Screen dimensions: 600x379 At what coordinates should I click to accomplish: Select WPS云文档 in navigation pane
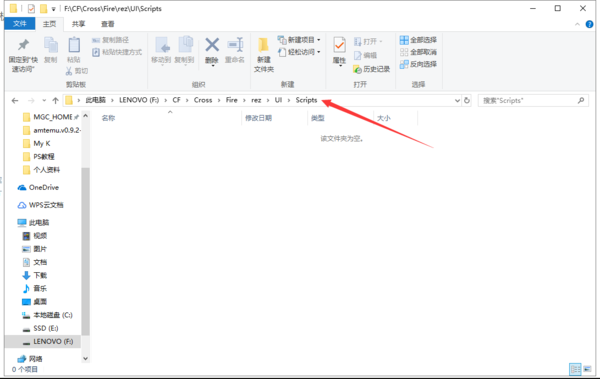coord(41,205)
